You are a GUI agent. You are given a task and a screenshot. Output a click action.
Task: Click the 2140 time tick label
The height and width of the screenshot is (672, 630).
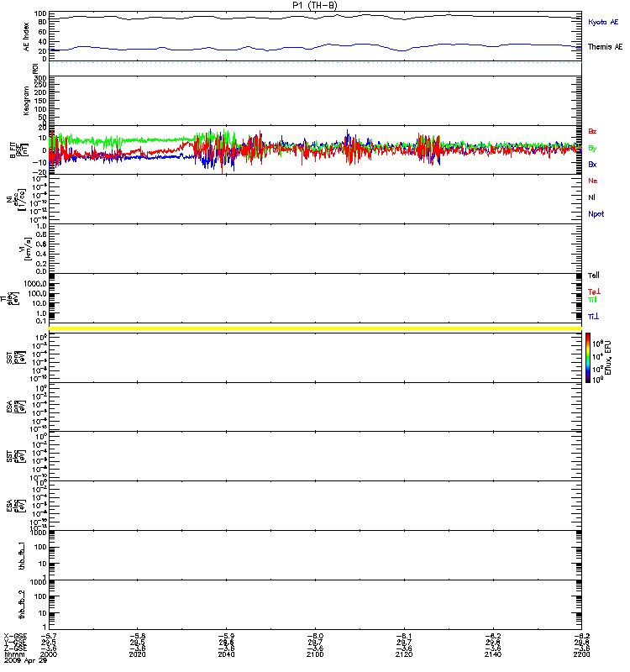point(493,654)
